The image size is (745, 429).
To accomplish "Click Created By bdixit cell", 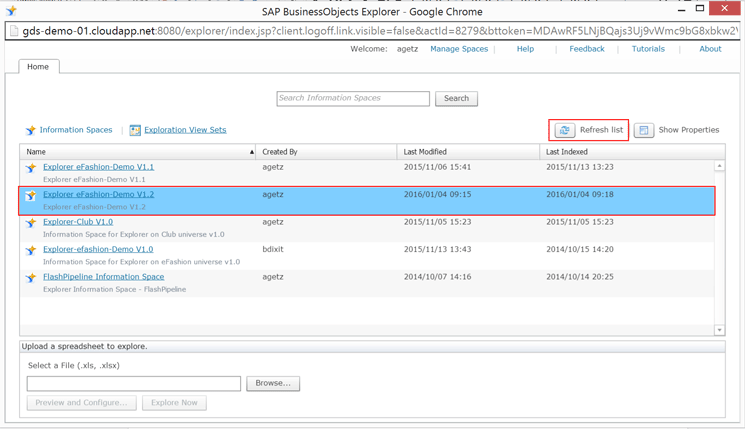I will coord(273,249).
